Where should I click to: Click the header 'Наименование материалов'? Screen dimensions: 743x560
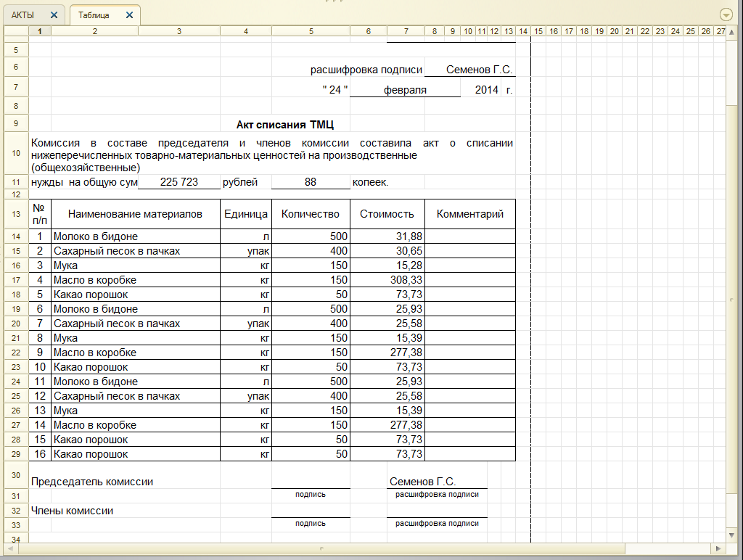point(135,214)
